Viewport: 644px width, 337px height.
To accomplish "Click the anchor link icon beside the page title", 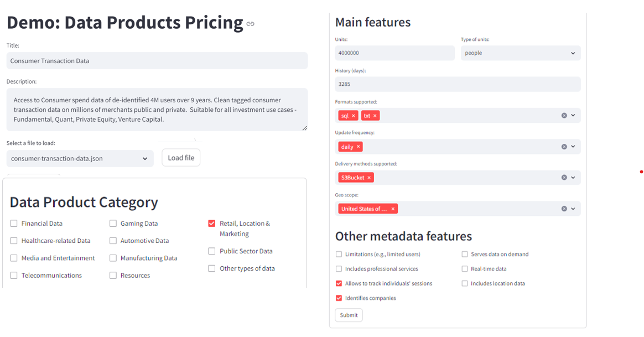I will point(250,24).
